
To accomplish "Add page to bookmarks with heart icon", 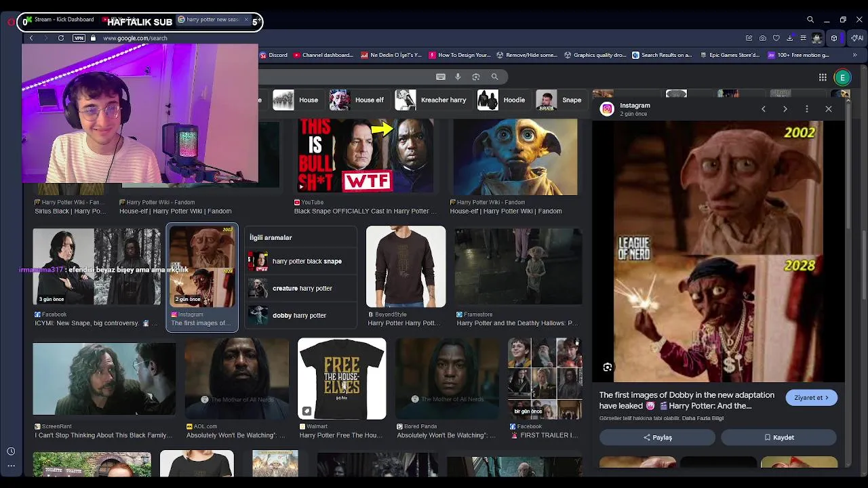I will pos(776,38).
